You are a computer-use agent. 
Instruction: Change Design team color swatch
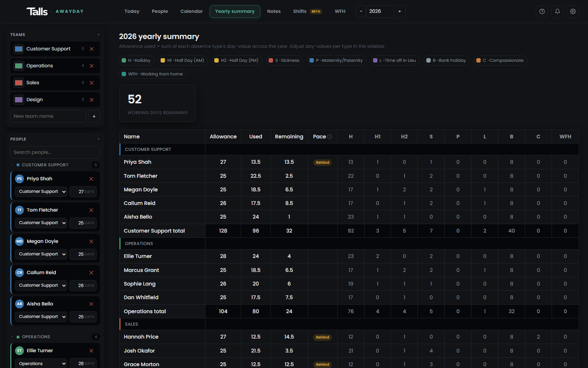click(19, 100)
